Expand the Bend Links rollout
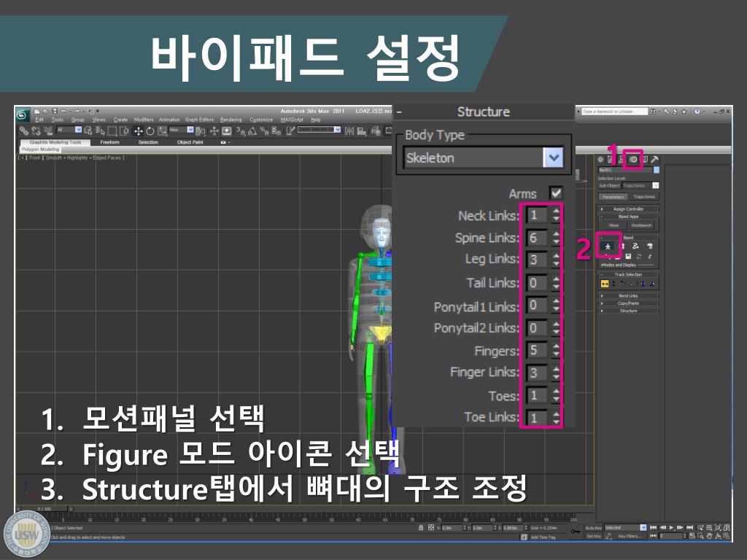This screenshot has height=560, width=747. [628, 296]
